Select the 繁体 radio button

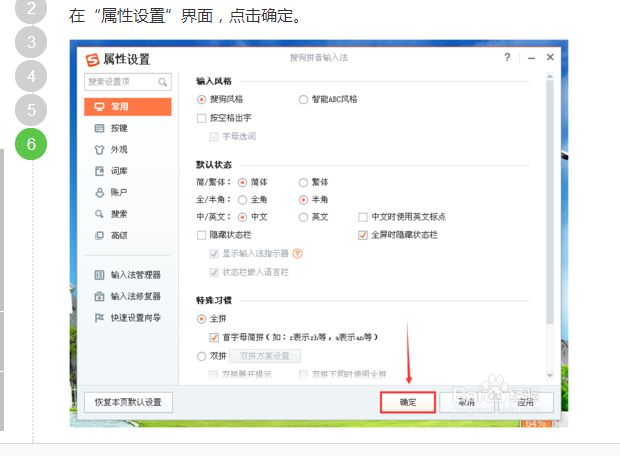303,182
